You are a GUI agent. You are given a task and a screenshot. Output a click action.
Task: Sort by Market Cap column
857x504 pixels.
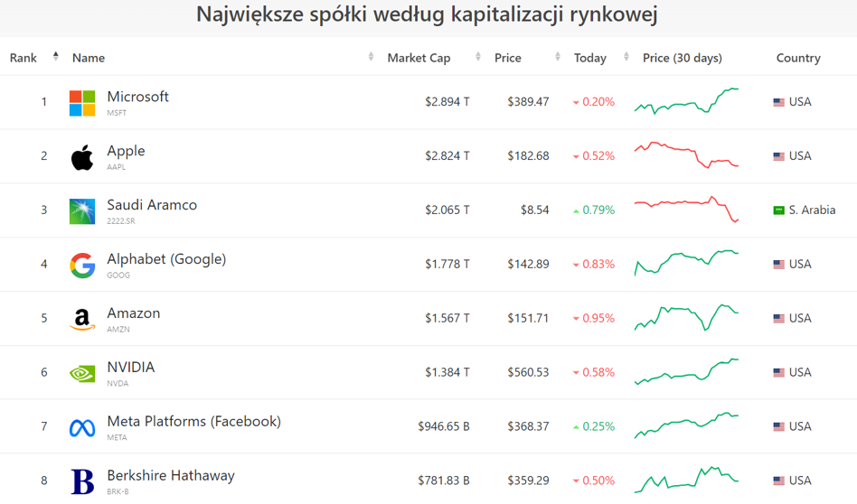point(419,58)
